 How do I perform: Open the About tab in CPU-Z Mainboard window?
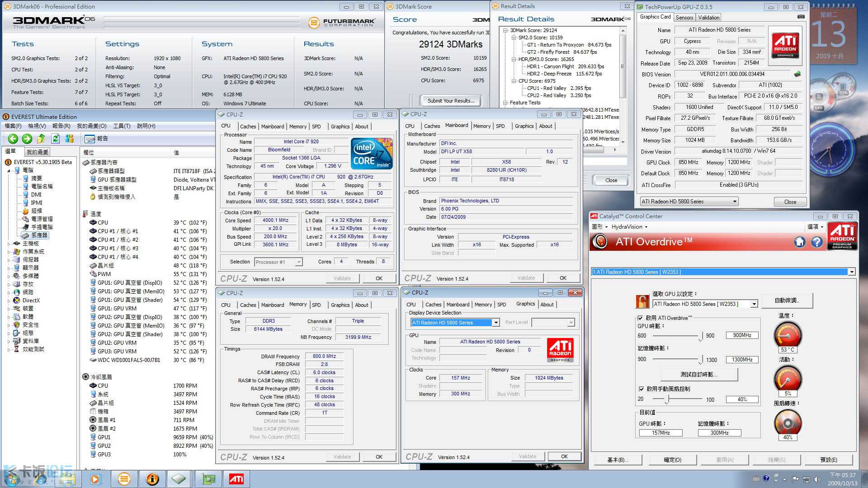click(x=545, y=126)
